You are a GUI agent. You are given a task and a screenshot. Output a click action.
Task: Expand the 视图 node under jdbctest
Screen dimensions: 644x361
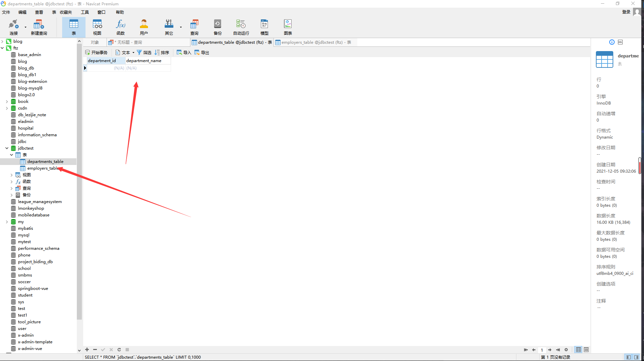pos(11,175)
